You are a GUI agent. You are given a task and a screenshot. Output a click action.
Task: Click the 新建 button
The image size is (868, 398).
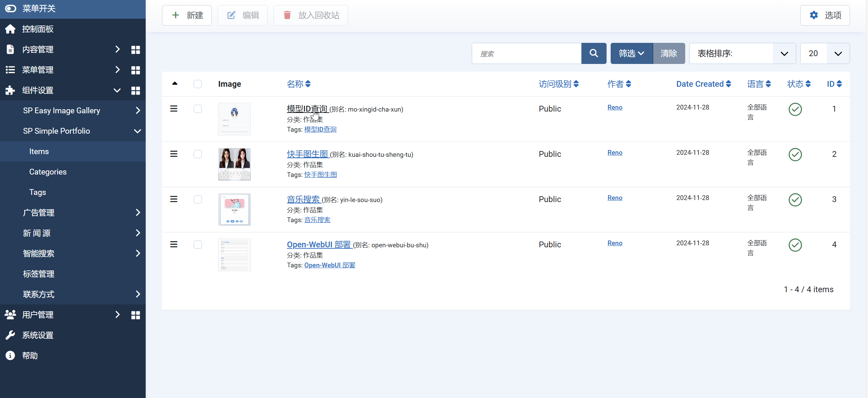pyautogui.click(x=187, y=15)
